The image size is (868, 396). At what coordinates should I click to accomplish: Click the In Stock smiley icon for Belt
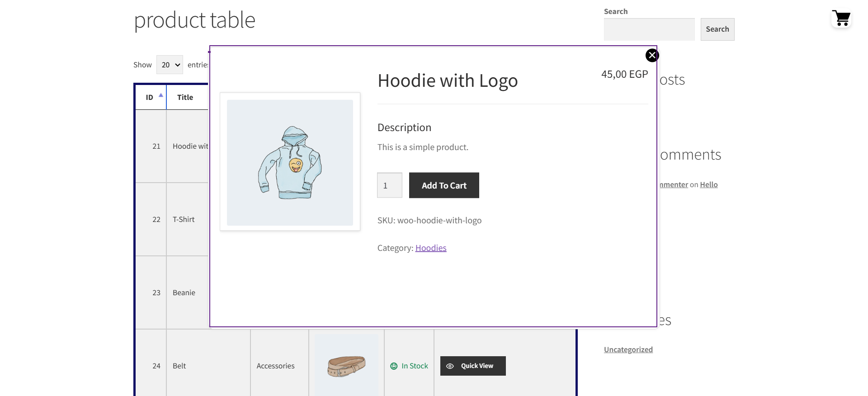point(394,366)
